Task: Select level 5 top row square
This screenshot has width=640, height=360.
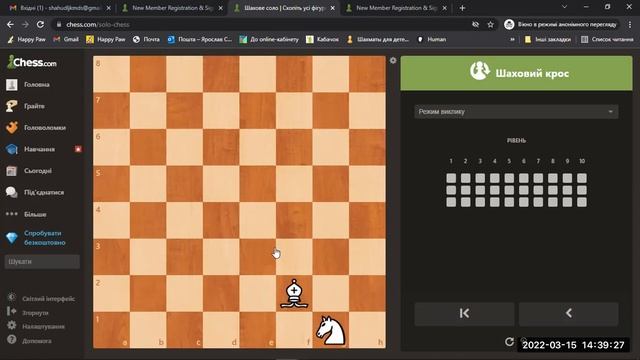Action: point(509,178)
